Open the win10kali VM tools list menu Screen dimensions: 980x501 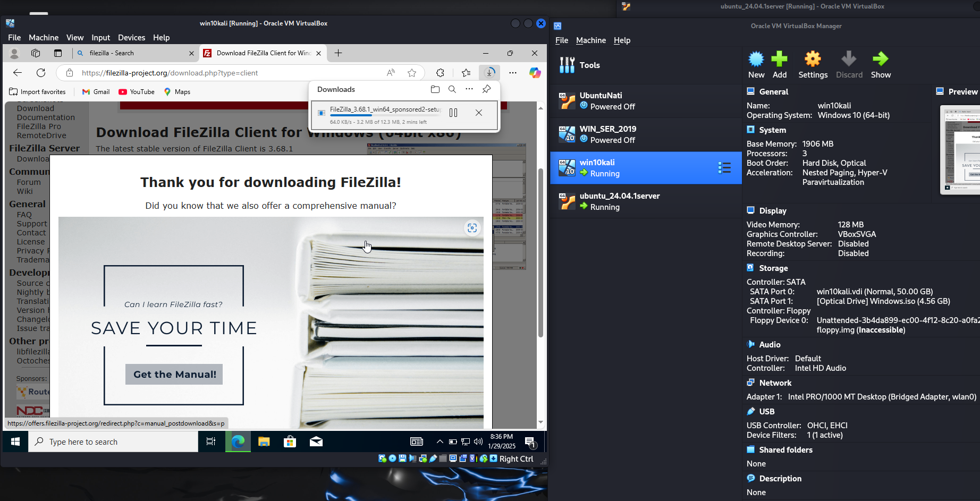(724, 168)
